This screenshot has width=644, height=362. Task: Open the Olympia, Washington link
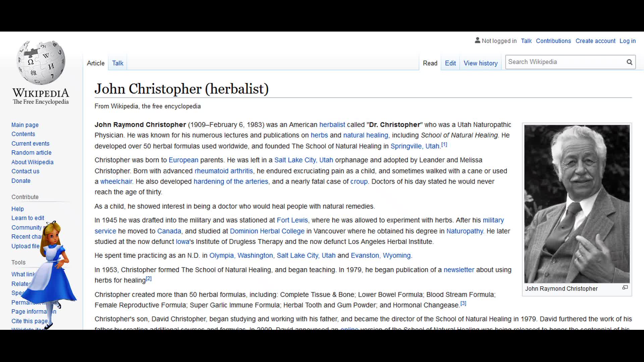click(241, 255)
